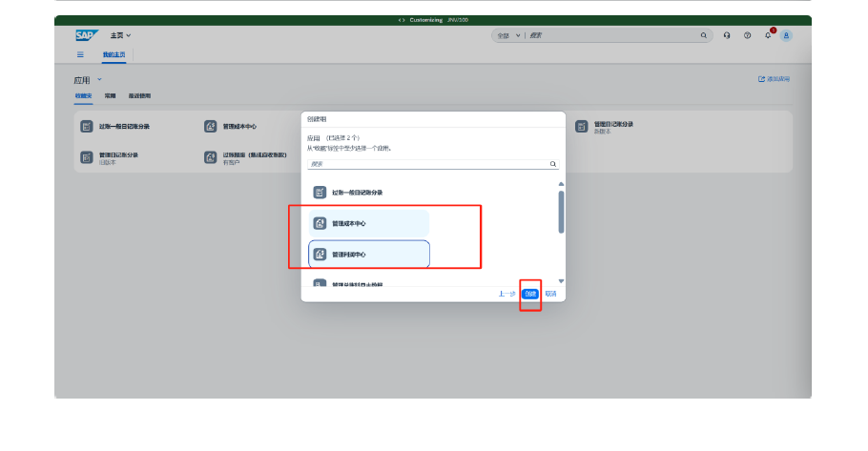
Task: Switch to the 常用 apps tab
Action: 110,96
